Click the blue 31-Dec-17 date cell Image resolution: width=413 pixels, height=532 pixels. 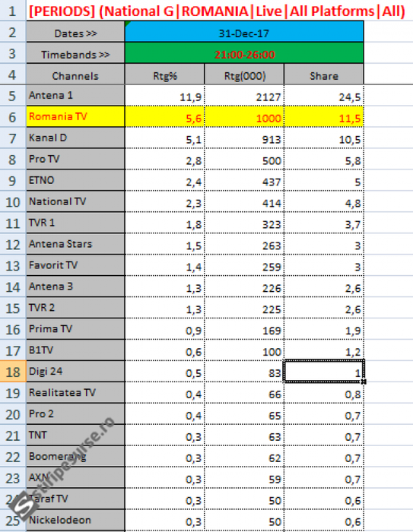[x=244, y=32]
